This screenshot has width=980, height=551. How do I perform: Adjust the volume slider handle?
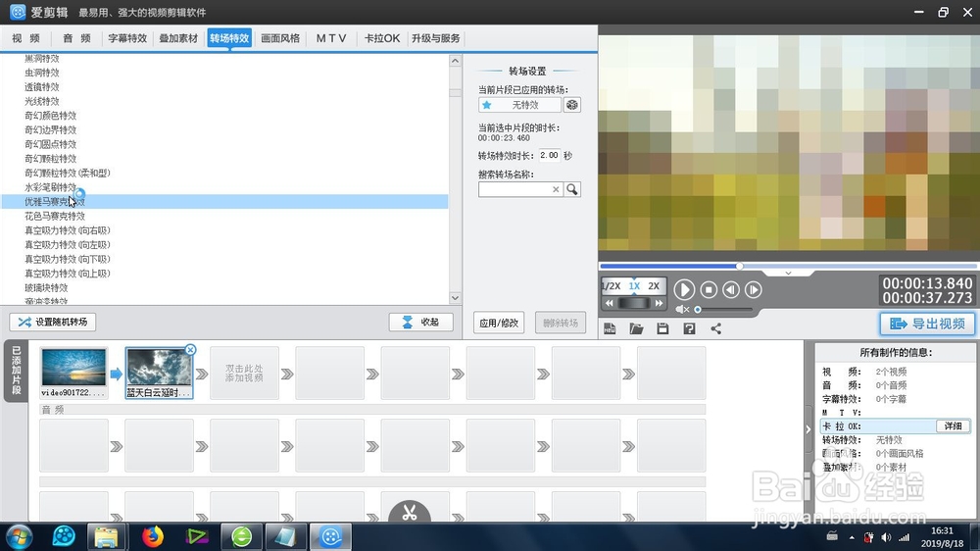(698, 309)
